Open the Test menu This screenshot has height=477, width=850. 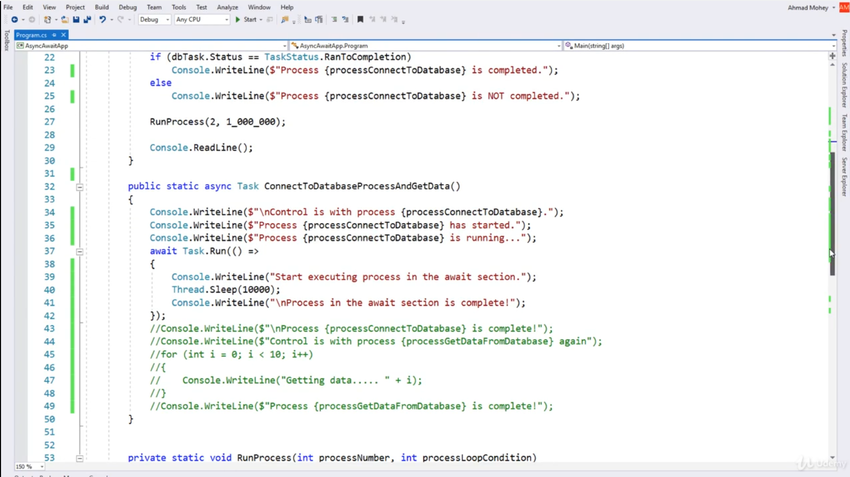point(202,8)
